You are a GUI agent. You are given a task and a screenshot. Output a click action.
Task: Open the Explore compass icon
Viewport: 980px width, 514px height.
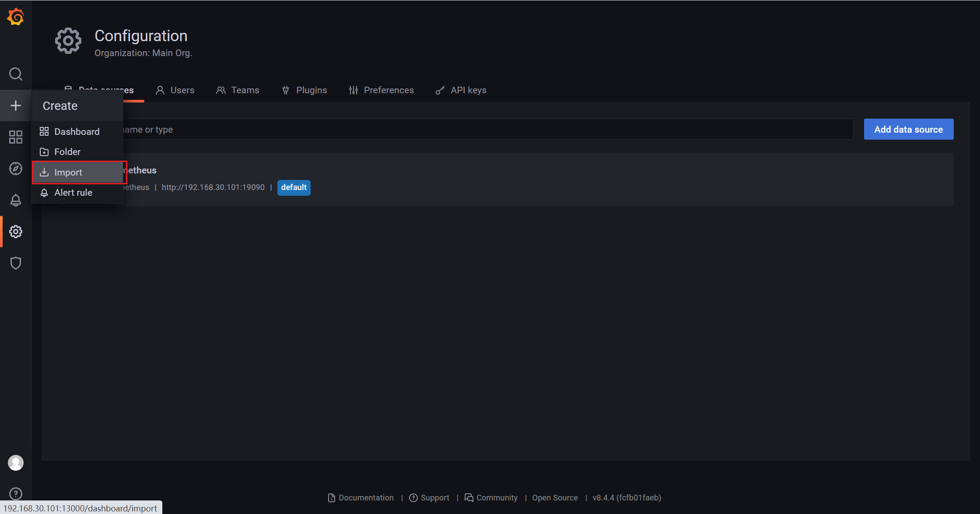click(x=16, y=169)
